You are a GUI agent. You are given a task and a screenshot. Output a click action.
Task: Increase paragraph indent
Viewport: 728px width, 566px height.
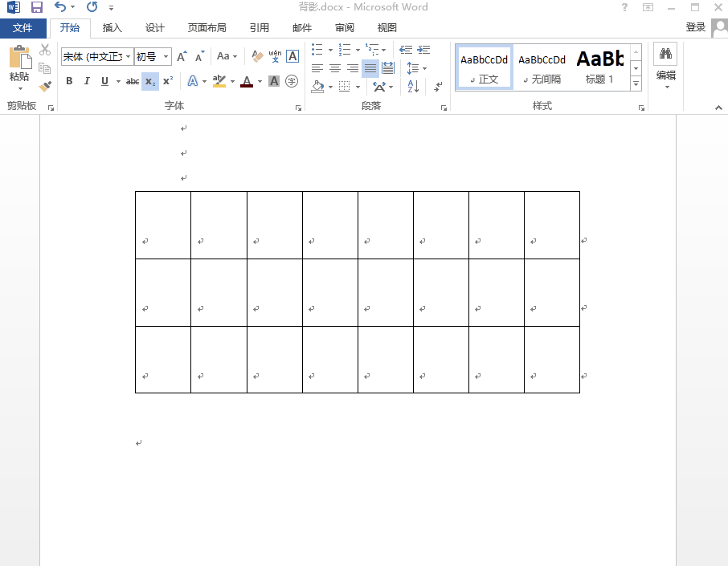[x=423, y=50]
